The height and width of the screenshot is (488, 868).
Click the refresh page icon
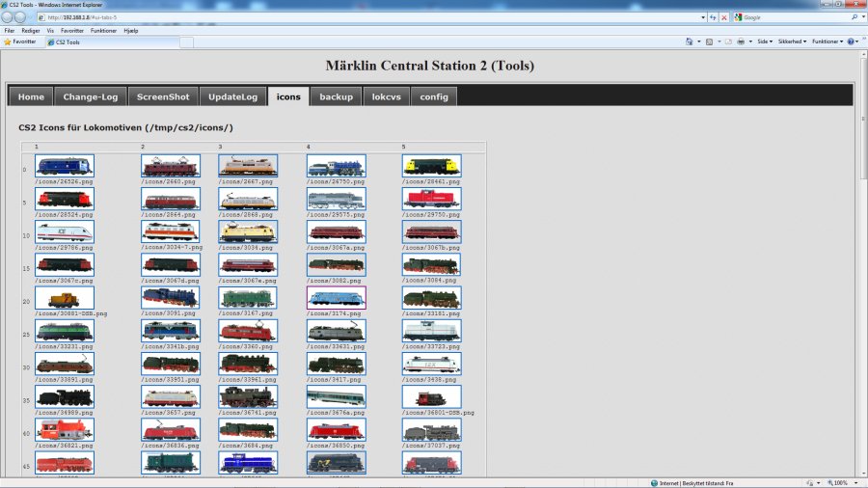713,17
